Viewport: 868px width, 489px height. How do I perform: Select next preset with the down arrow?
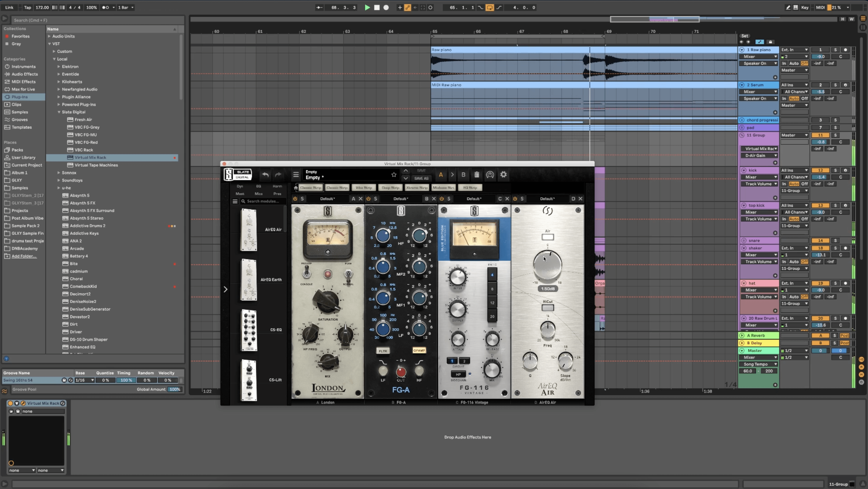(x=406, y=178)
